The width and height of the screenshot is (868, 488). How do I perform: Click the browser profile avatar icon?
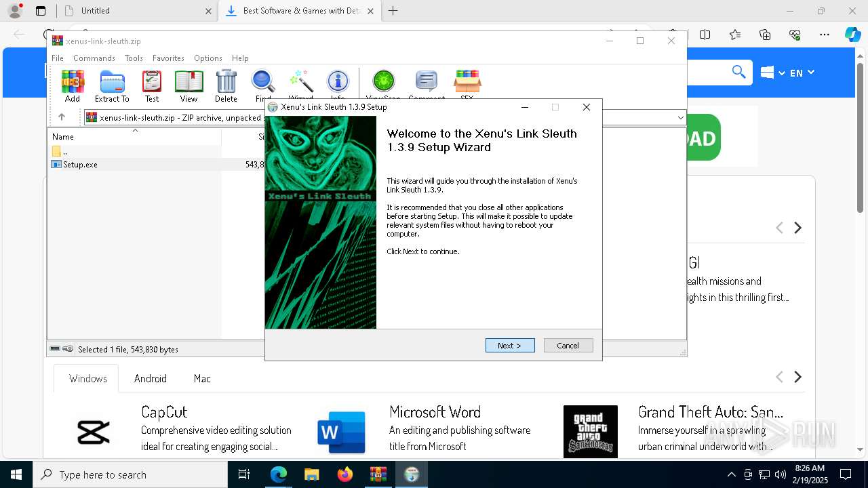point(15,11)
